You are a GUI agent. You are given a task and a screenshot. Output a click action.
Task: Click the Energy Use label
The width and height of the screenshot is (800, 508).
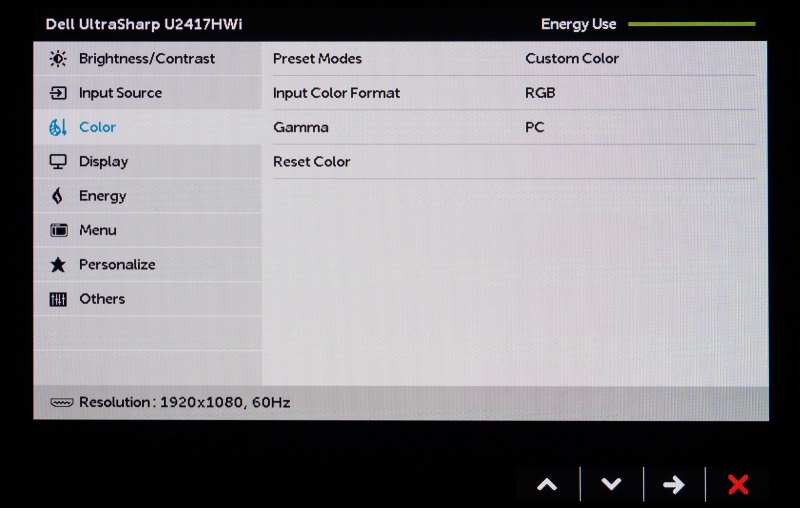coord(579,24)
